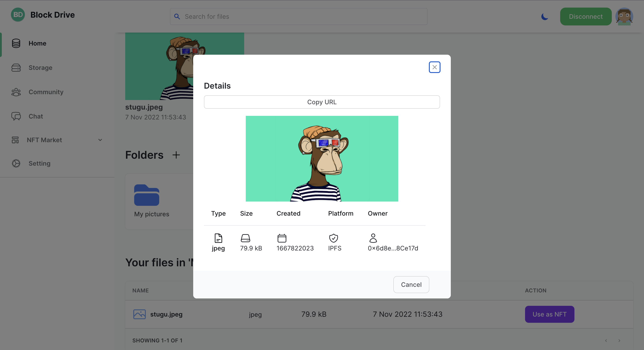Open the user avatar profile
The height and width of the screenshot is (350, 644).
624,17
